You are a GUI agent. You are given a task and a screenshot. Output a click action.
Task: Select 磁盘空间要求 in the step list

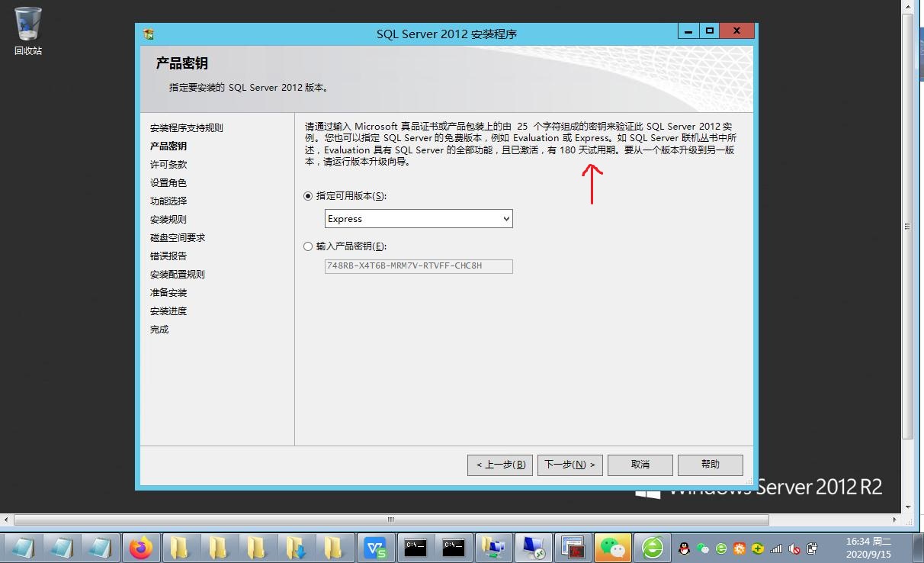click(178, 238)
